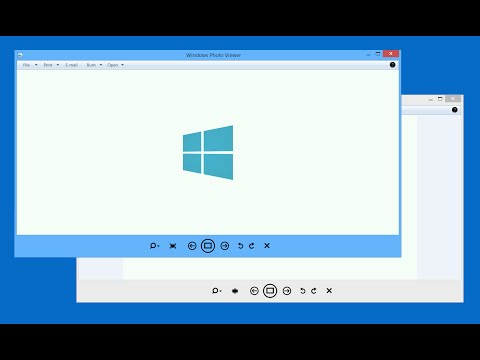Rotate counterclockwise in the back window
Screen dimensions: 480x360
point(302,291)
